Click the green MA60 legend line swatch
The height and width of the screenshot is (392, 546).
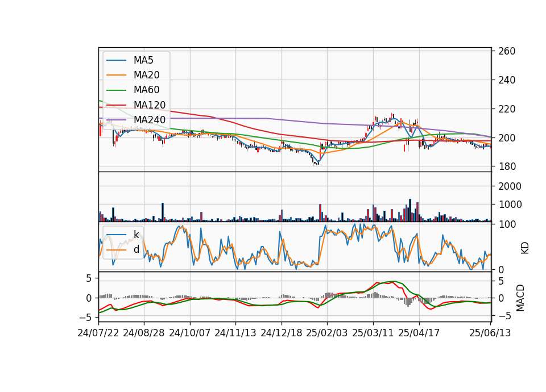116,90
